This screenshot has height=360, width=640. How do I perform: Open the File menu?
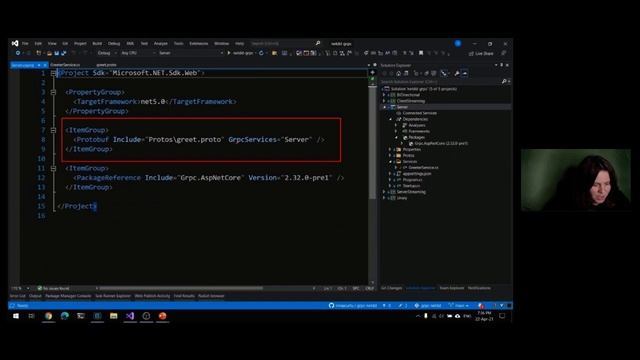tap(25, 43)
